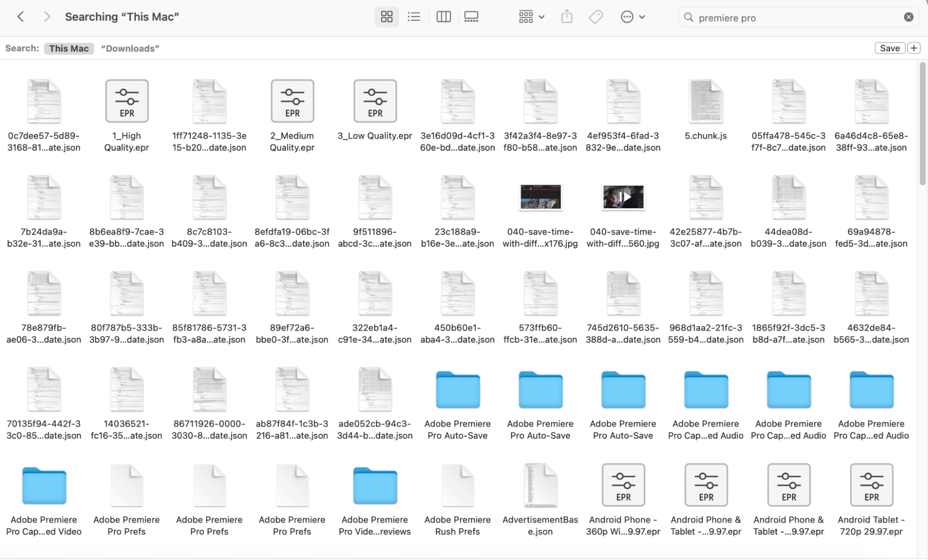Viewport: 928px width, 560px height.
Task: Click the 968d1aa2-21fc file name
Action: (706, 334)
